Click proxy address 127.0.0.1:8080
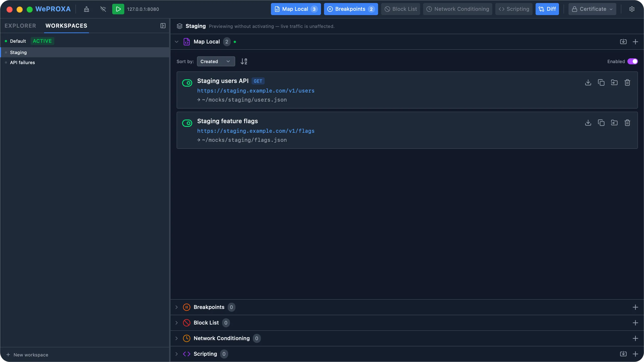This screenshot has width=644, height=362. [x=143, y=9]
